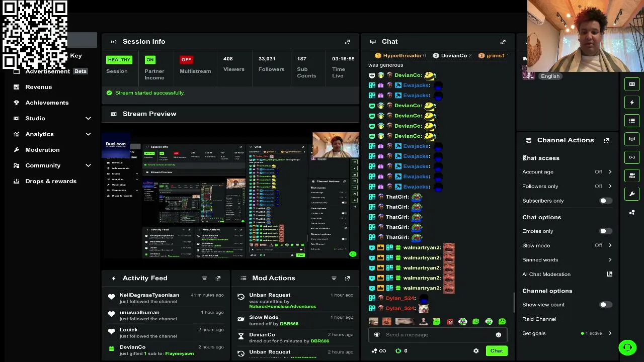The height and width of the screenshot is (362, 644).
Task: Expand the Community sidebar section
Action: point(88,165)
